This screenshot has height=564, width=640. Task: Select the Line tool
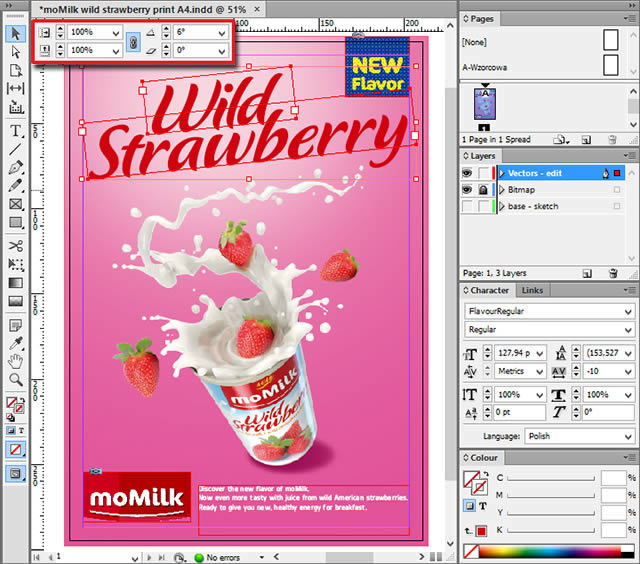click(16, 149)
